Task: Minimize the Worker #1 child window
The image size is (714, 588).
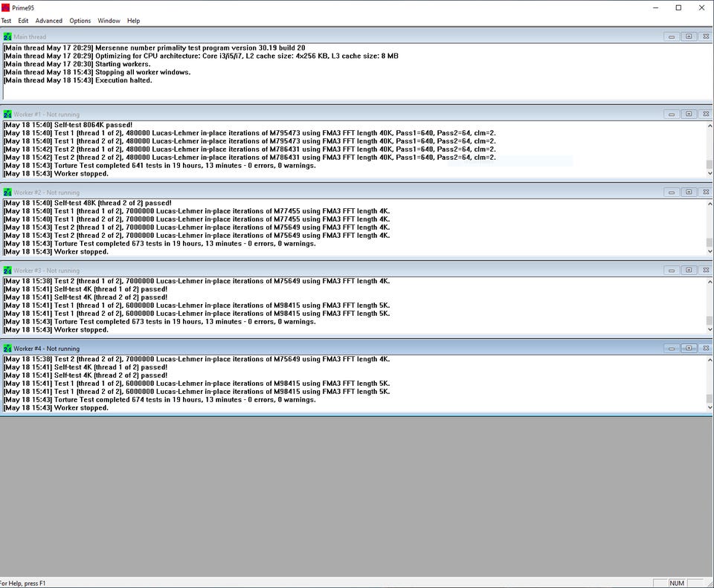Action: tap(671, 114)
